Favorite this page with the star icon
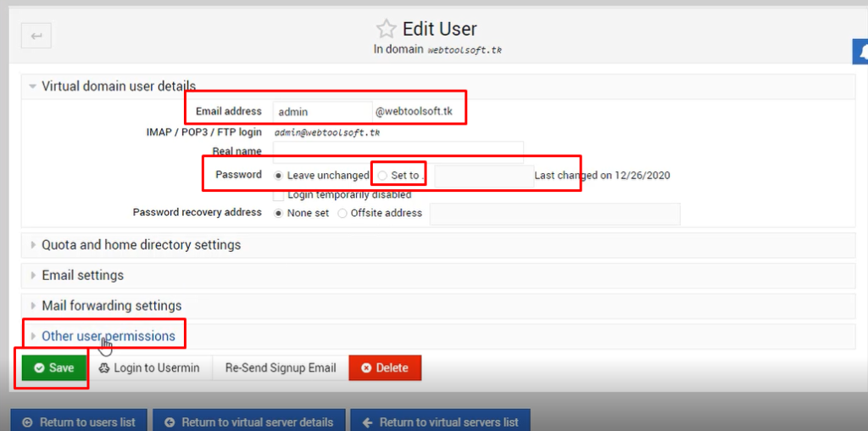Viewport: 868px width, 431px height. (x=386, y=29)
